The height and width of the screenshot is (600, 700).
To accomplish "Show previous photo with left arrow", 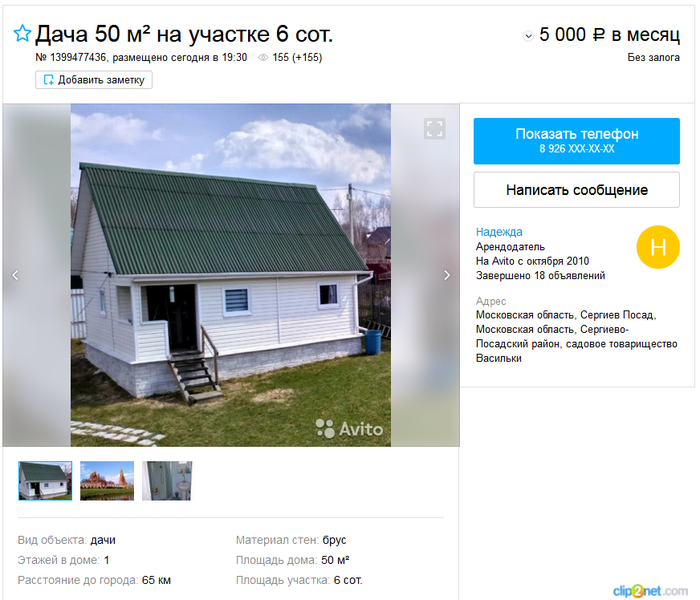I will tap(15, 275).
